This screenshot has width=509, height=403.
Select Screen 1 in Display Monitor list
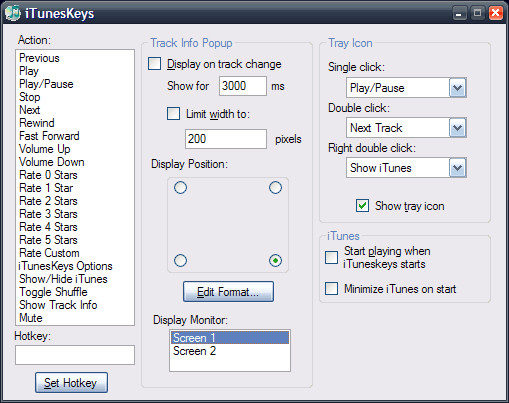coord(230,338)
